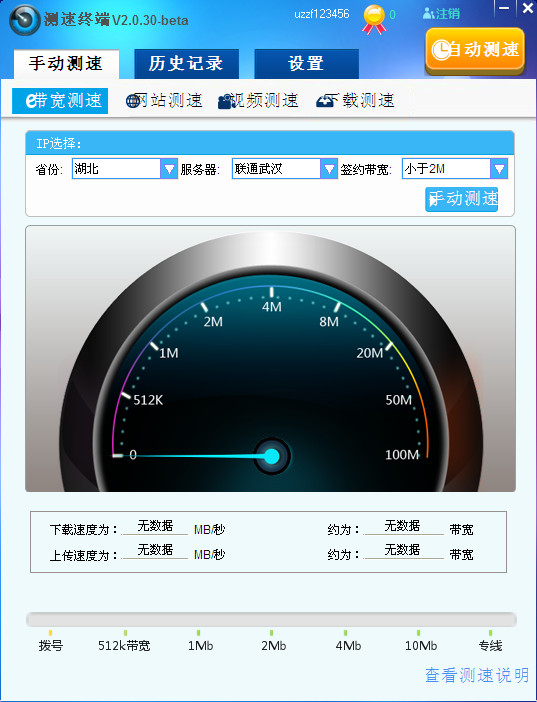
Task: Click the gold medal badge icon
Action: coord(374,19)
